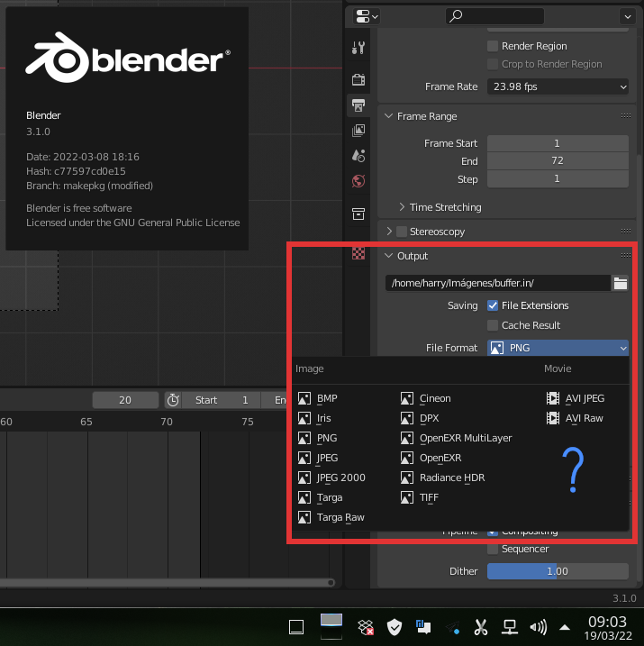Open the Render properties tab

358,79
